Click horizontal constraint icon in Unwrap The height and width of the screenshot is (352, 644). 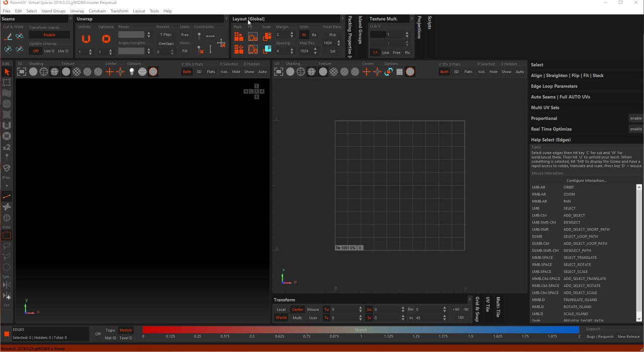[210, 36]
